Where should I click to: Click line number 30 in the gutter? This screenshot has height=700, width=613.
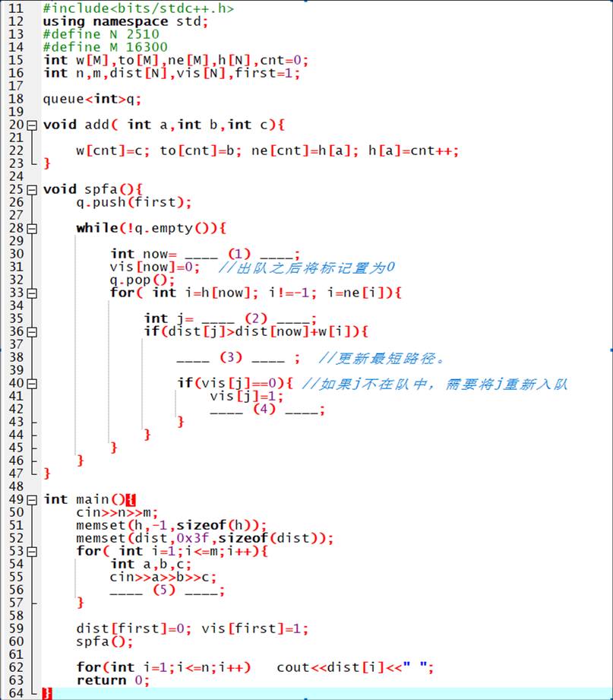point(15,254)
